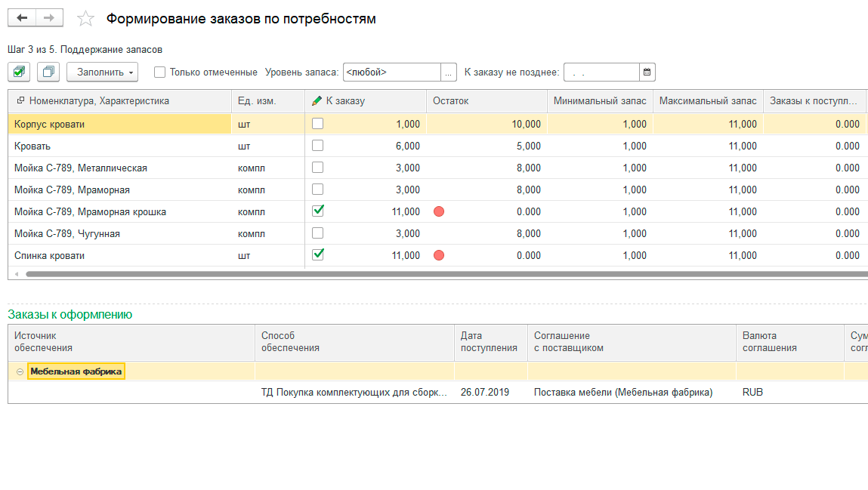Go back with the left arrow button
868x490 pixels.
pyautogui.click(x=22, y=18)
